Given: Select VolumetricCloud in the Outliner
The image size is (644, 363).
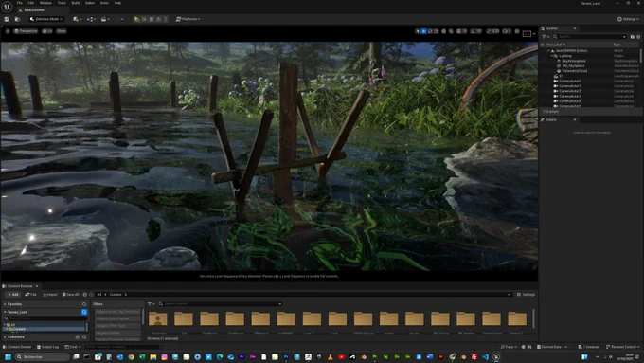Looking at the screenshot, I should 575,71.
